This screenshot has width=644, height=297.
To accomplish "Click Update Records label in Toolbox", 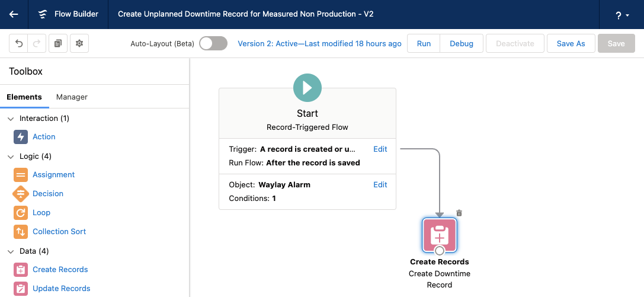I will click(62, 288).
